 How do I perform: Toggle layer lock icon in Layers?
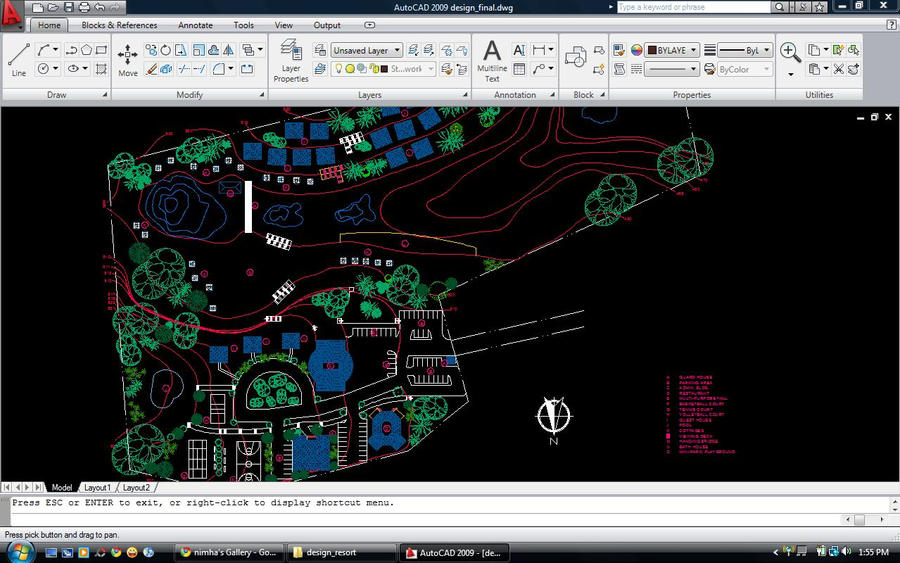pos(374,69)
